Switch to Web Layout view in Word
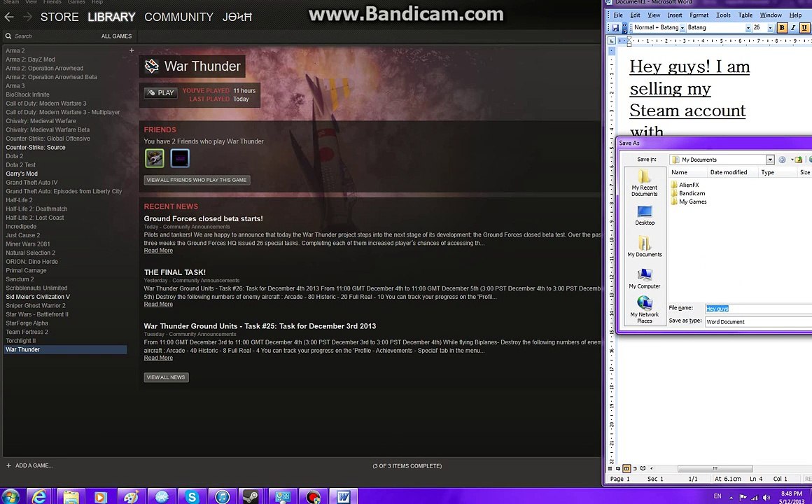Image resolution: width=812 pixels, height=504 pixels. click(618, 468)
